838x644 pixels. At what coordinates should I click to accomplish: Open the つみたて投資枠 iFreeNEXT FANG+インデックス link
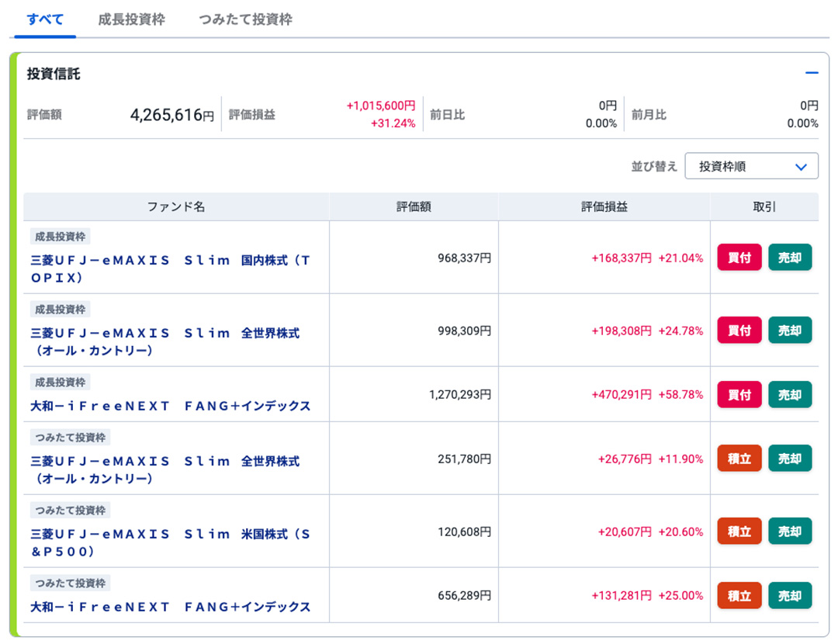(x=170, y=607)
